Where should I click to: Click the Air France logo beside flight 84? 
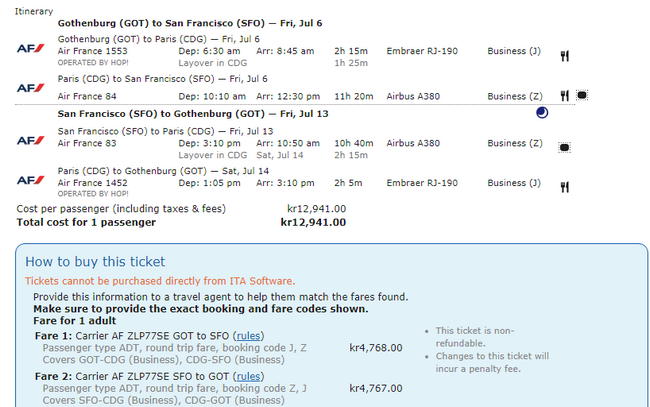(x=30, y=88)
